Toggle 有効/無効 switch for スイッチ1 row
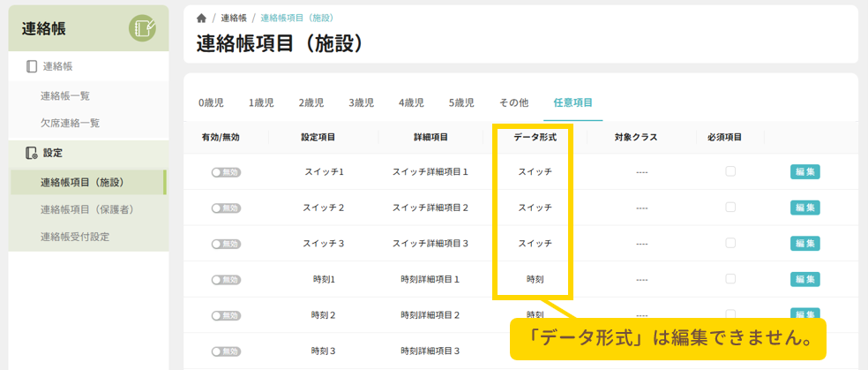Image resolution: width=868 pixels, height=370 pixels. (x=226, y=172)
